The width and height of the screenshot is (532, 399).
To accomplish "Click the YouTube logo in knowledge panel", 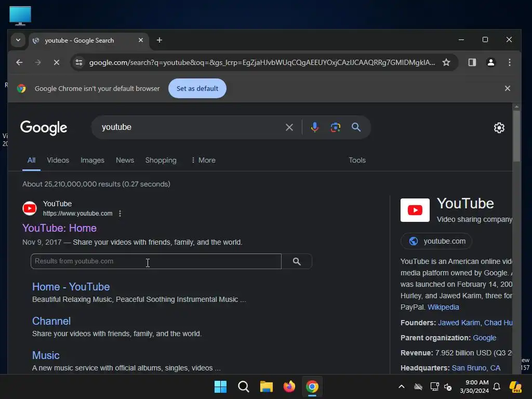I will click(x=415, y=210).
